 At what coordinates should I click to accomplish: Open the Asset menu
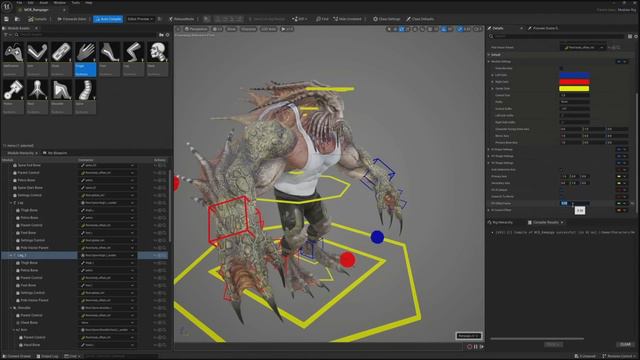pos(44,2)
